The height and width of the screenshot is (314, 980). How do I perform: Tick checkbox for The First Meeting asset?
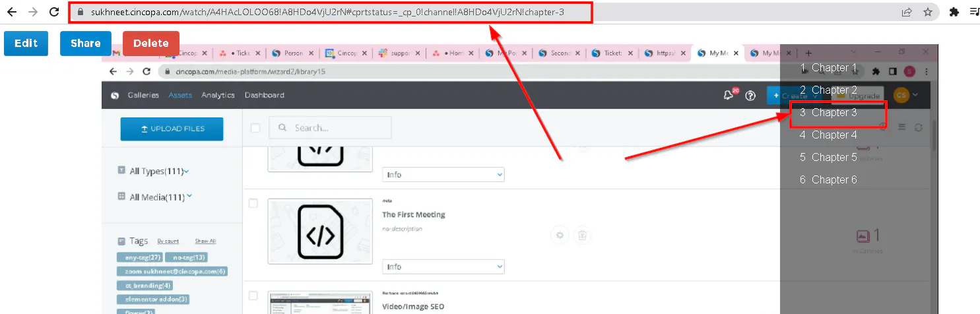253,204
